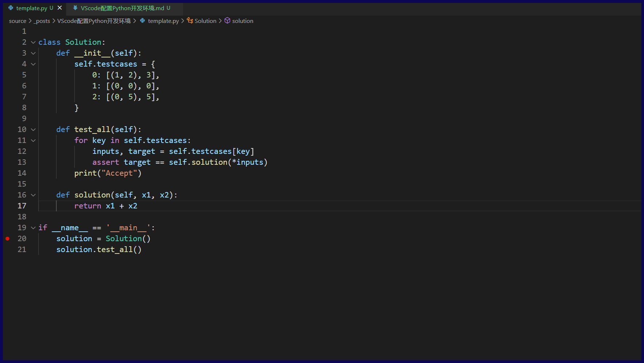
Task: Collapse the if __name__ block at line 19
Action: pyautogui.click(x=33, y=228)
